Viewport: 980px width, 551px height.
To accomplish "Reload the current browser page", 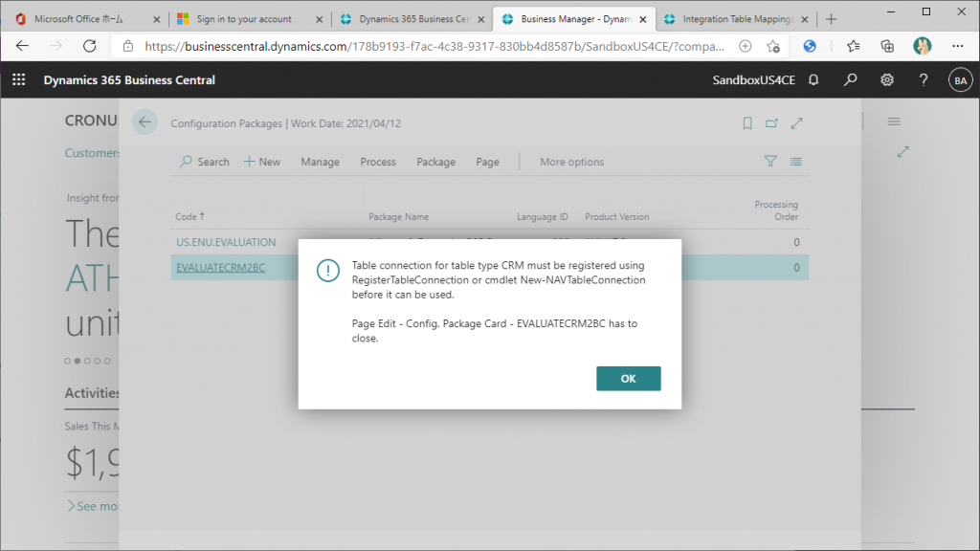I will pos(90,46).
